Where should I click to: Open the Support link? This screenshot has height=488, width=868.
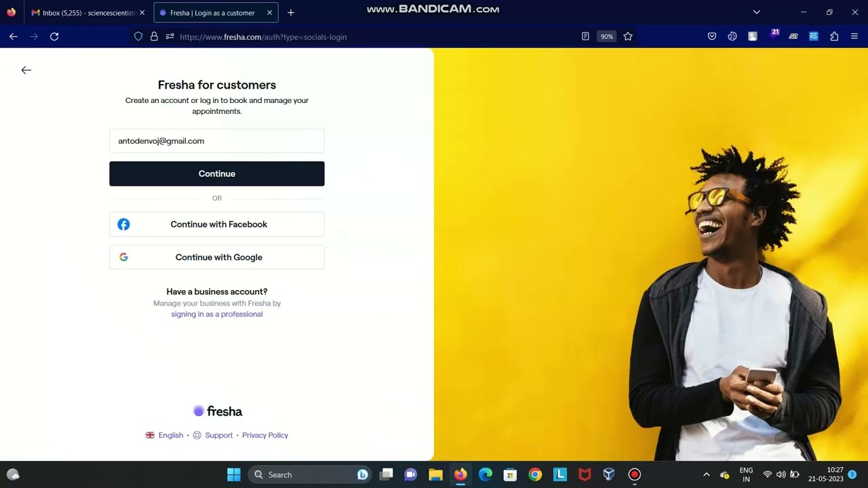pyautogui.click(x=219, y=435)
